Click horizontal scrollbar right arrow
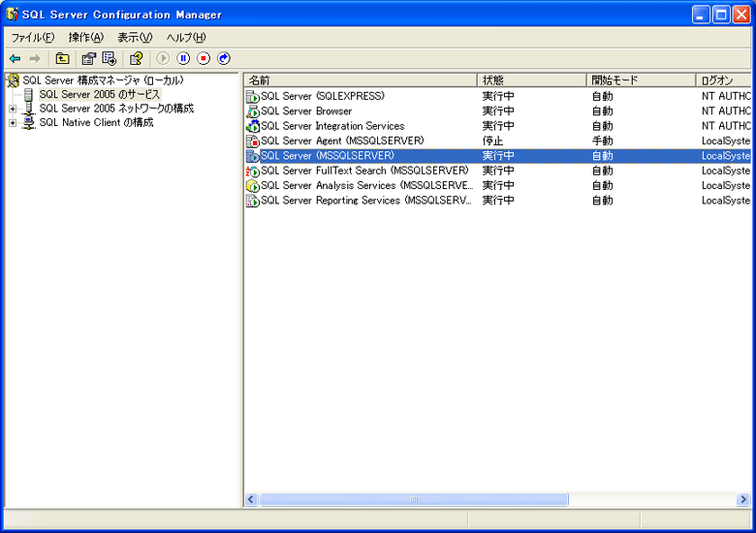 [x=743, y=499]
